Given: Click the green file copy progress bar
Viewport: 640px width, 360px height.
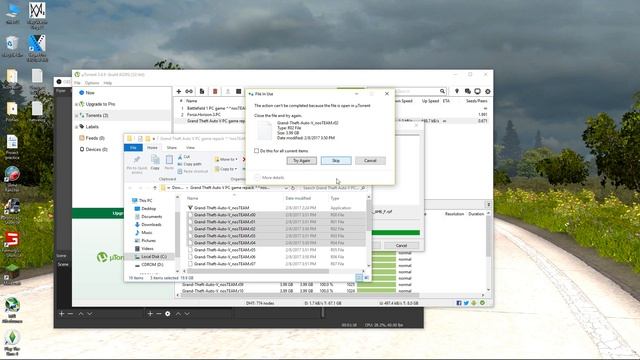Looking at the screenshot, I should (396, 233).
